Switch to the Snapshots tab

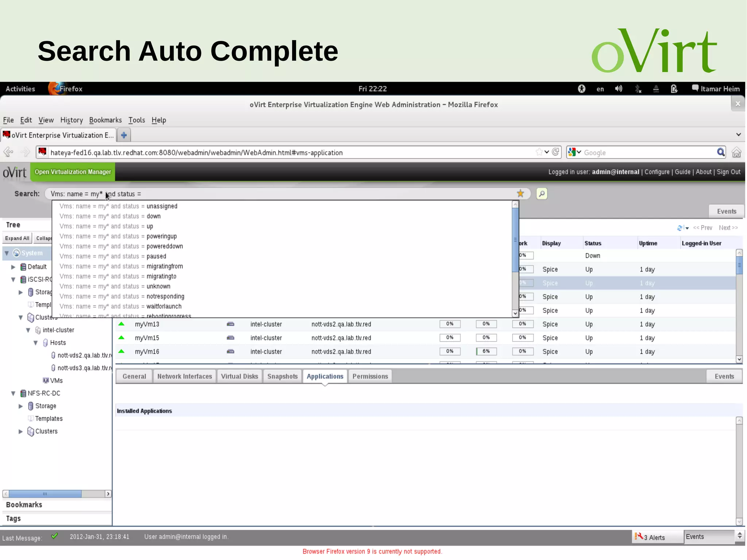coord(282,376)
